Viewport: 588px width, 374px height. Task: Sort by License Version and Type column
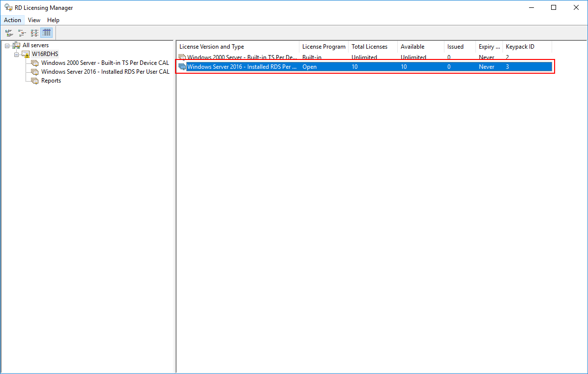pyautogui.click(x=238, y=47)
